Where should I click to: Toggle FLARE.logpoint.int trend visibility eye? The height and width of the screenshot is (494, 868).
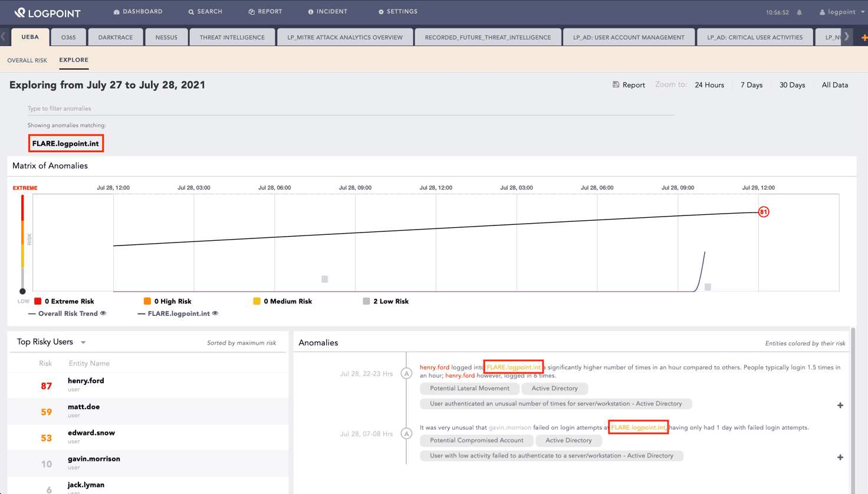pyautogui.click(x=215, y=313)
